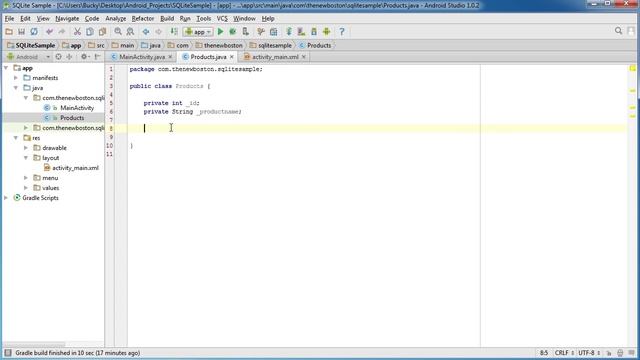Click the Forward navigation arrow
The height and width of the screenshot is (360, 640).
coord(158,31)
